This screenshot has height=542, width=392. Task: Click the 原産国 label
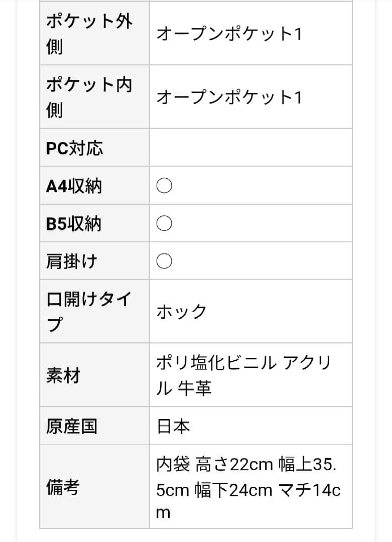pyautogui.click(x=71, y=426)
